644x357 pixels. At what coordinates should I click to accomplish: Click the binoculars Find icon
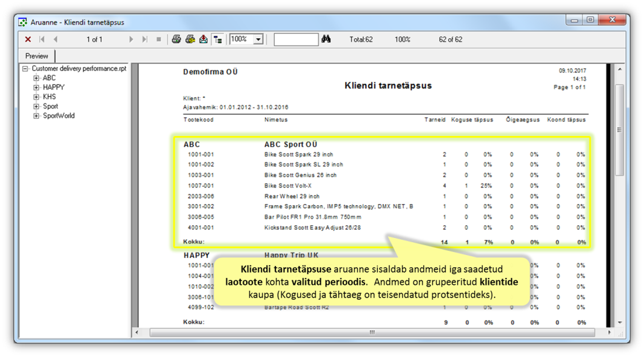pyautogui.click(x=326, y=39)
